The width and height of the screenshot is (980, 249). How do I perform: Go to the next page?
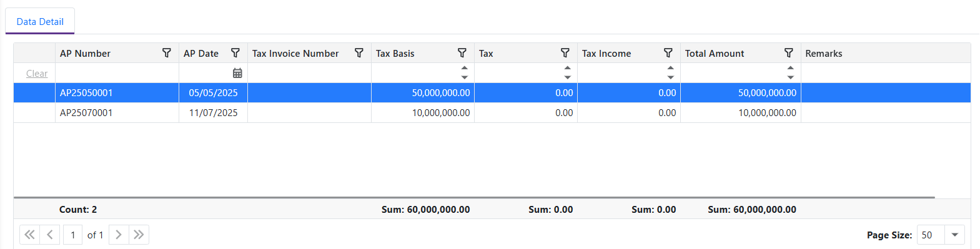click(119, 235)
